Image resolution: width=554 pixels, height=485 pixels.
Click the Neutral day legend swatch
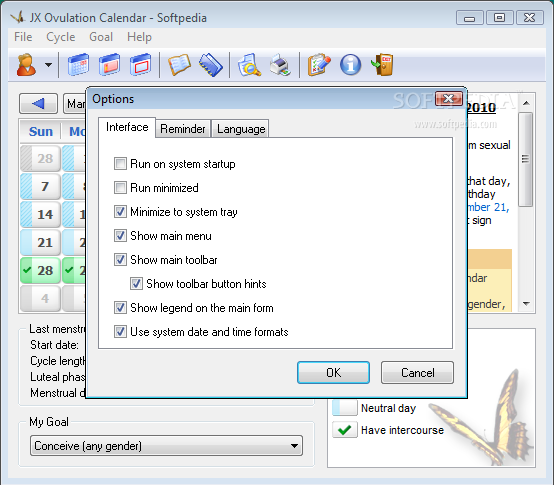click(344, 408)
